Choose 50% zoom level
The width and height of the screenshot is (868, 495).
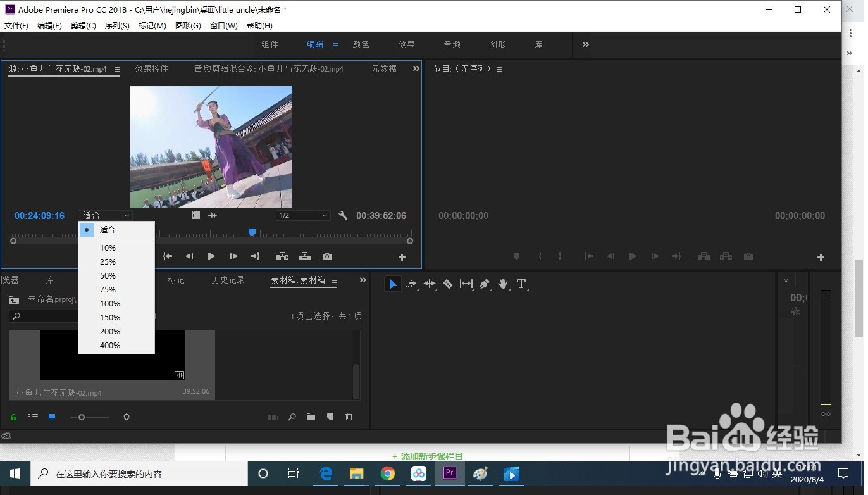tap(116, 276)
